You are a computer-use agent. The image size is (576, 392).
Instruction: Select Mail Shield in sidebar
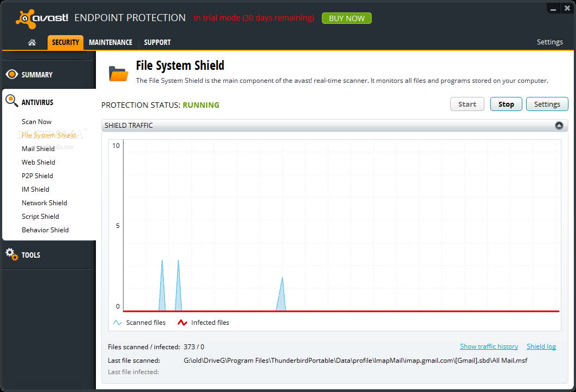tap(38, 149)
